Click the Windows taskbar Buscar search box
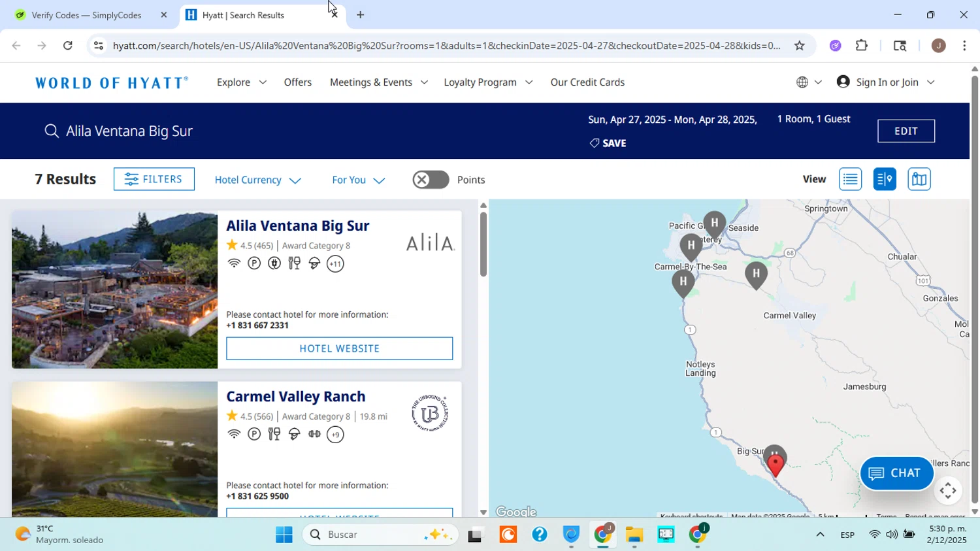The height and width of the screenshot is (551, 980). tap(381, 535)
